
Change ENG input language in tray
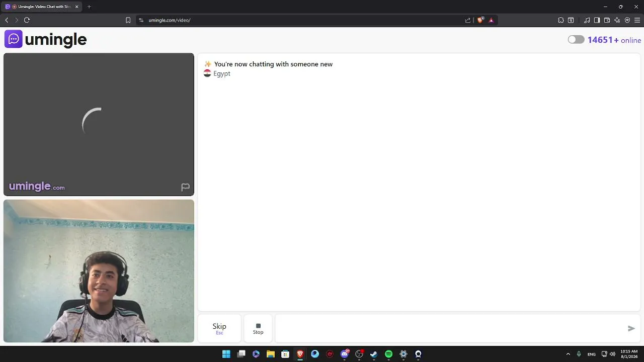tap(592, 354)
